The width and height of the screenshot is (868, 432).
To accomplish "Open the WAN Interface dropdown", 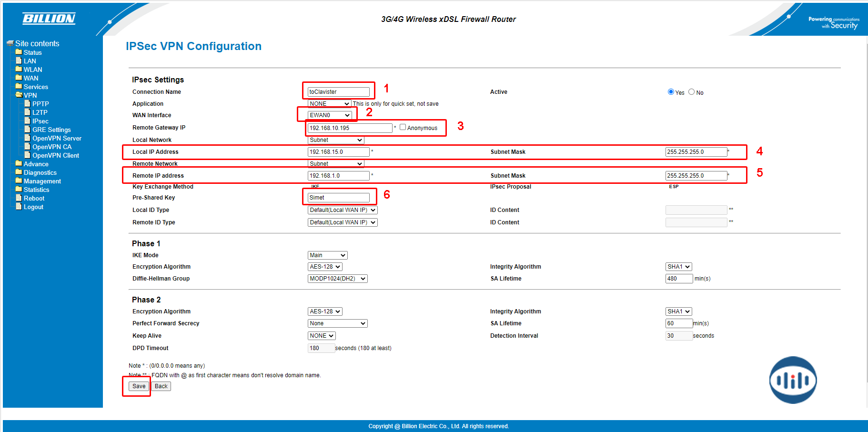I will click(x=330, y=115).
